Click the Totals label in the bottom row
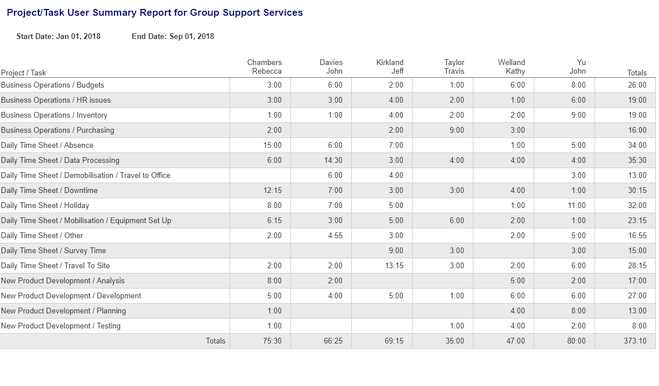Screen dimensions: 659x386 click(x=216, y=341)
